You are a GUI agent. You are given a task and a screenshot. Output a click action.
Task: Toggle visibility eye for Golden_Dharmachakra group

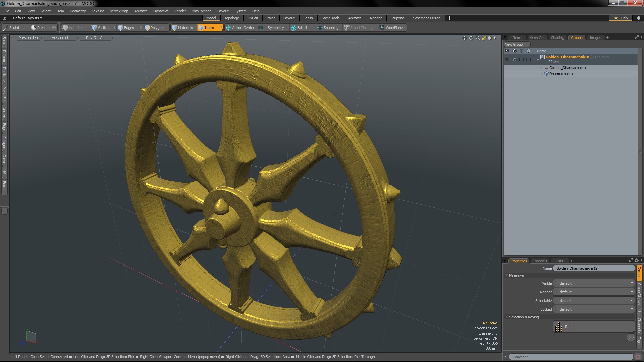point(507,59)
